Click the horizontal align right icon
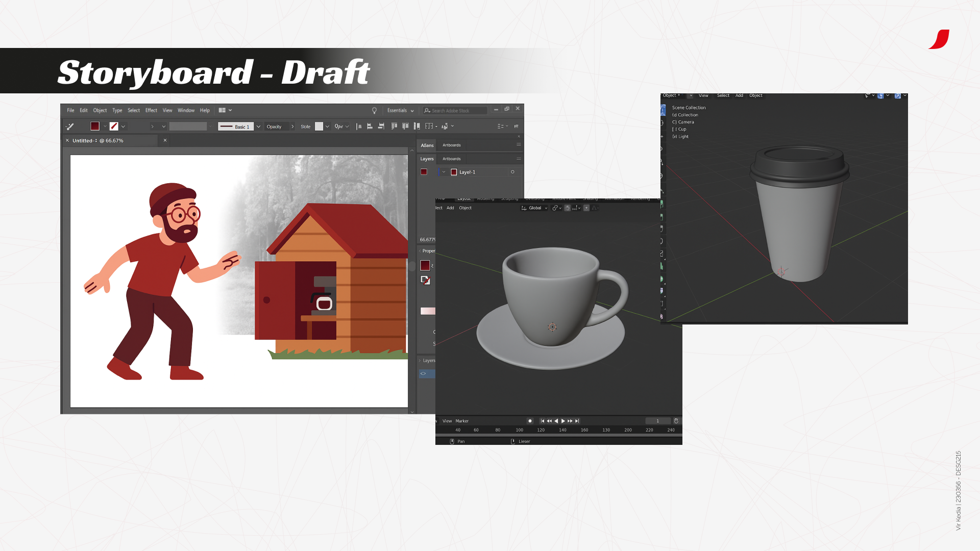The width and height of the screenshot is (980, 551). 381,126
